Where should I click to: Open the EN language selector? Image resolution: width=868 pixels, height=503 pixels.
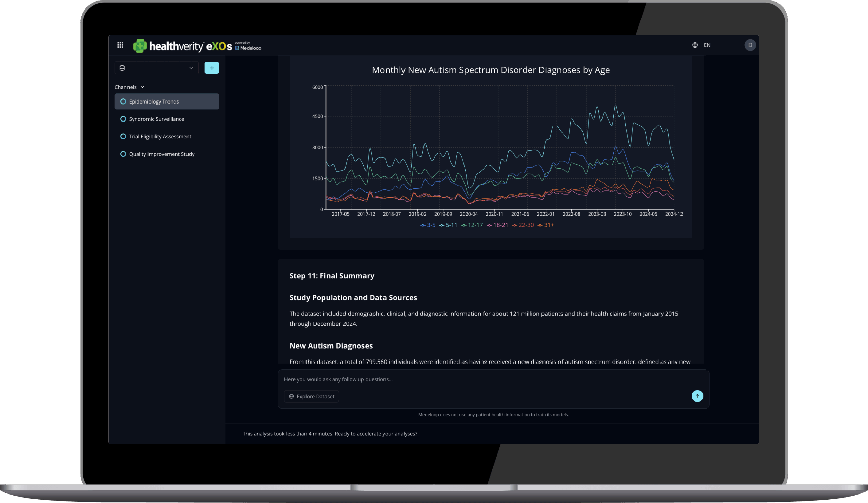[x=707, y=45]
